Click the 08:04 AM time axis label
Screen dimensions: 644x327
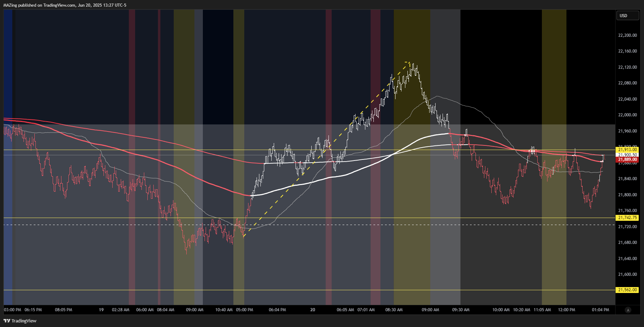[x=166, y=310]
